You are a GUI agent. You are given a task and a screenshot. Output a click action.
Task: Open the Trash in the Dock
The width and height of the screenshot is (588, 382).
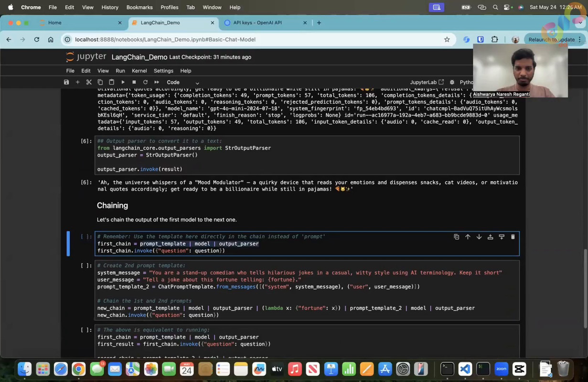[564, 369]
